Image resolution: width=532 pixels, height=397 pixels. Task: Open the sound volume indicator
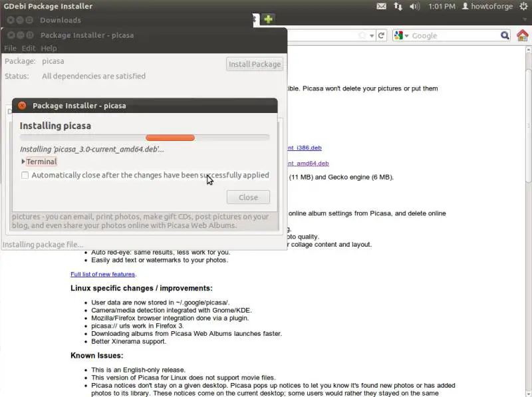(414, 6)
